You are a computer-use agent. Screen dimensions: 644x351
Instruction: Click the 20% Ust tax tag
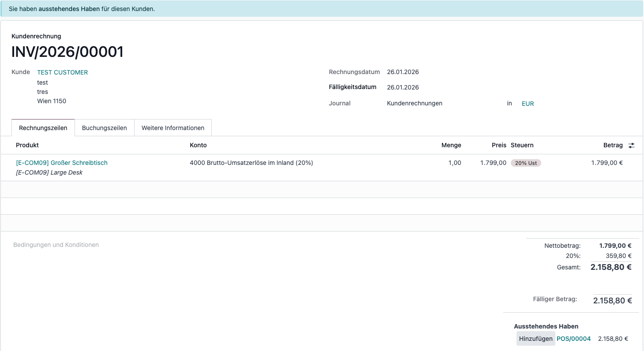[x=526, y=163]
